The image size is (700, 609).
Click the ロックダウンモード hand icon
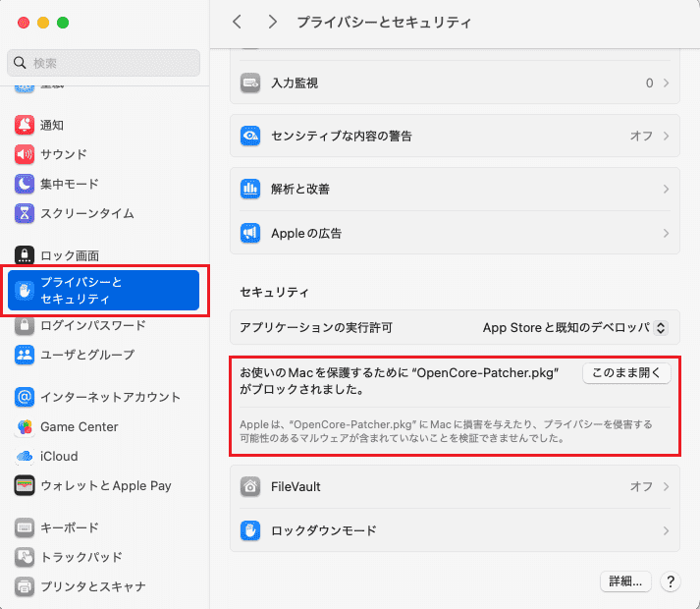tap(250, 530)
